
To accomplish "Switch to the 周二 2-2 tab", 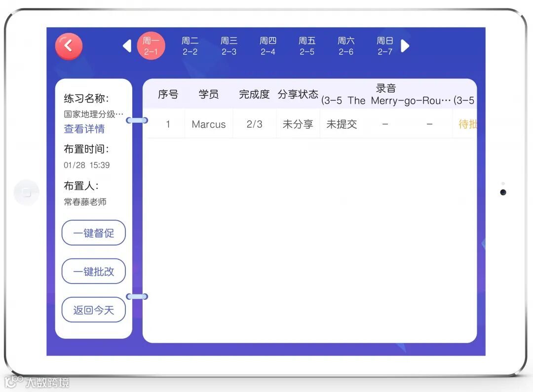I will (190, 46).
